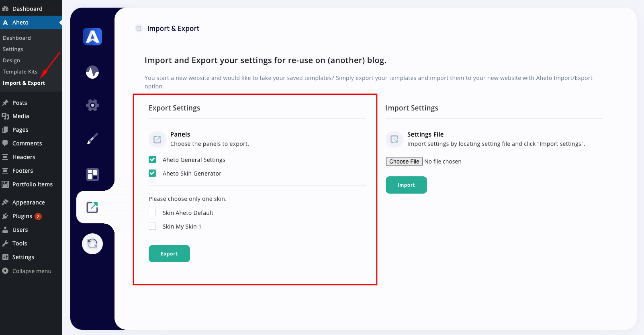This screenshot has height=335, width=644.
Task: Click the Comments menu label
Action: [x=27, y=143]
